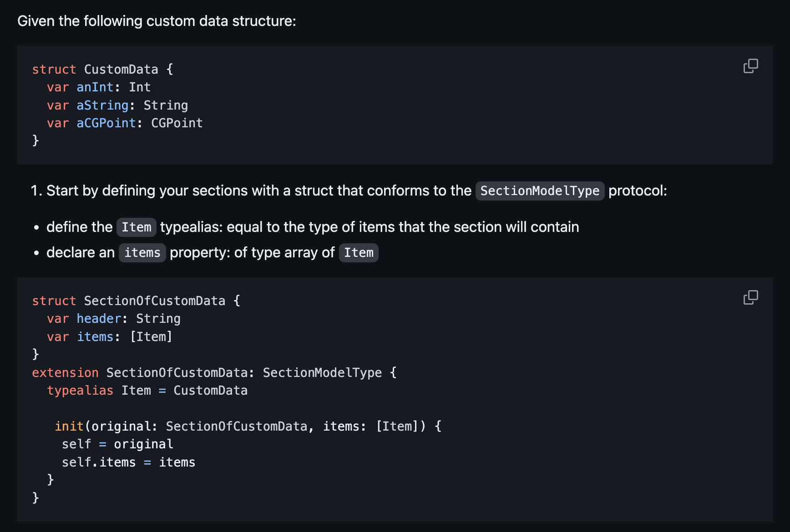Image resolution: width=790 pixels, height=532 pixels.
Task: Click the "var items: [Item]" code line
Action: point(109,336)
